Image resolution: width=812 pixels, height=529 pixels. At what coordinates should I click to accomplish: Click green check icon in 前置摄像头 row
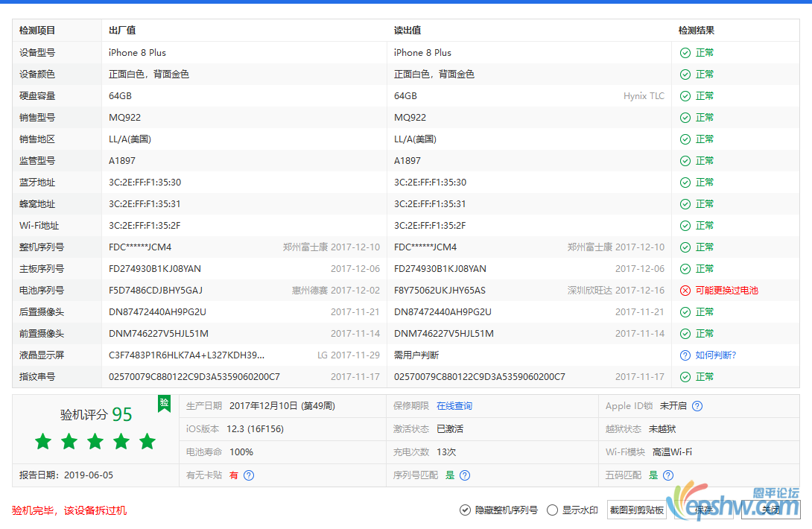click(685, 334)
